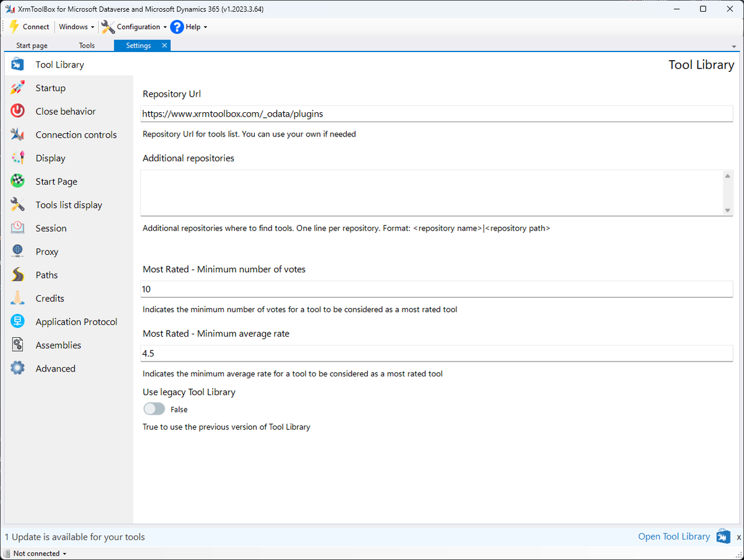Open the Paths settings section
744x560 pixels.
point(69,275)
